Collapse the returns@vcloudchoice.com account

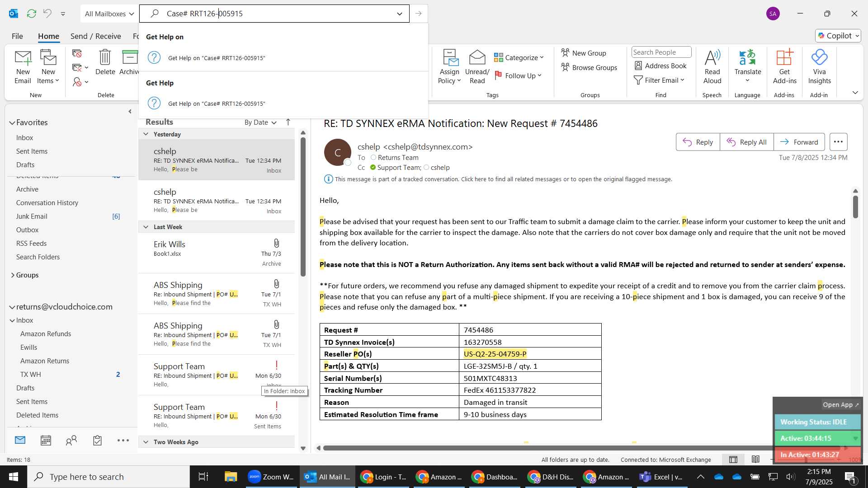coord(12,307)
